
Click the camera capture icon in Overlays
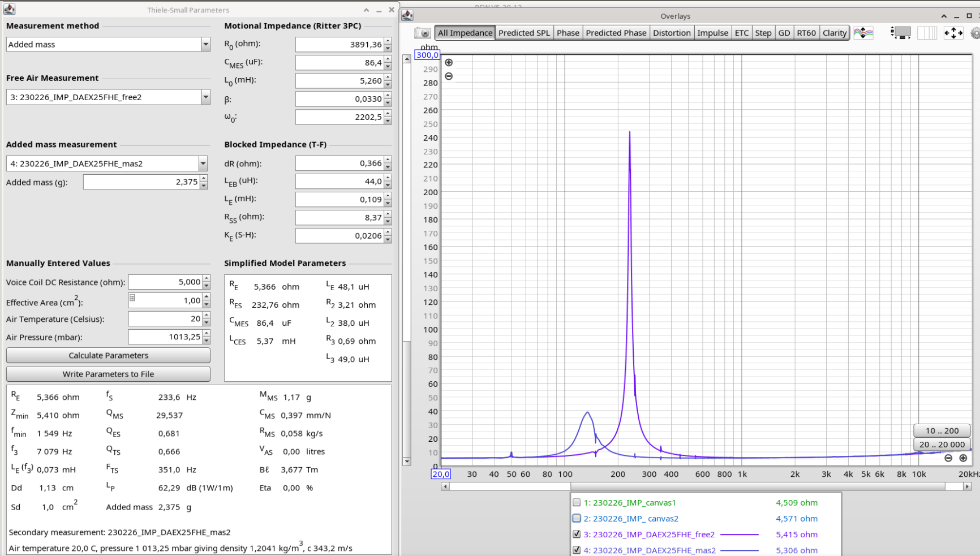[x=423, y=33]
